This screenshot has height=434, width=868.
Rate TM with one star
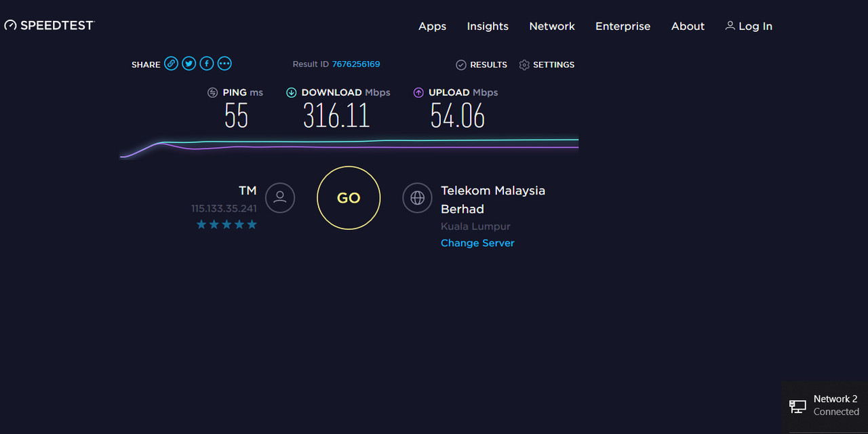click(x=201, y=224)
